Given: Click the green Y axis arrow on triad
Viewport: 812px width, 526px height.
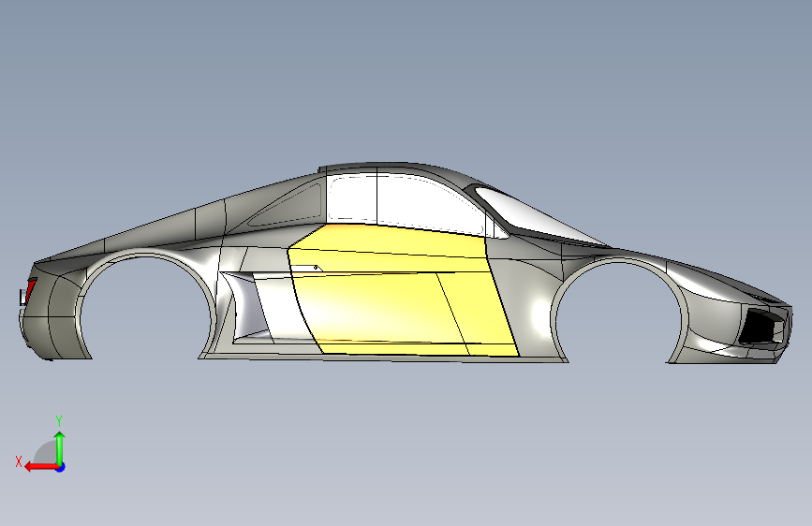Looking at the screenshot, I should 60,446.
